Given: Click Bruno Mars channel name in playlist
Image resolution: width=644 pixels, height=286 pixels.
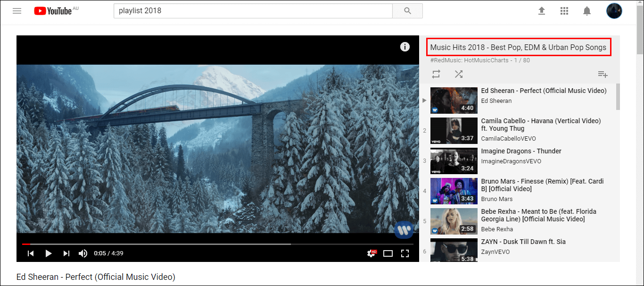Looking at the screenshot, I should (x=496, y=199).
